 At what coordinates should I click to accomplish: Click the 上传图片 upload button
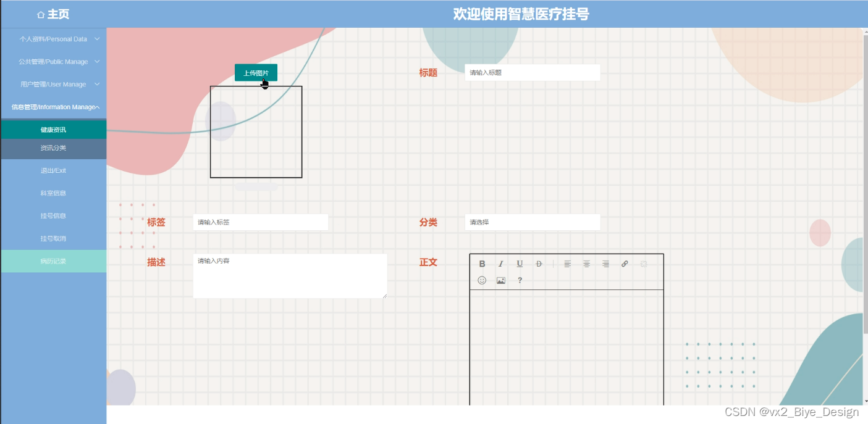click(256, 73)
